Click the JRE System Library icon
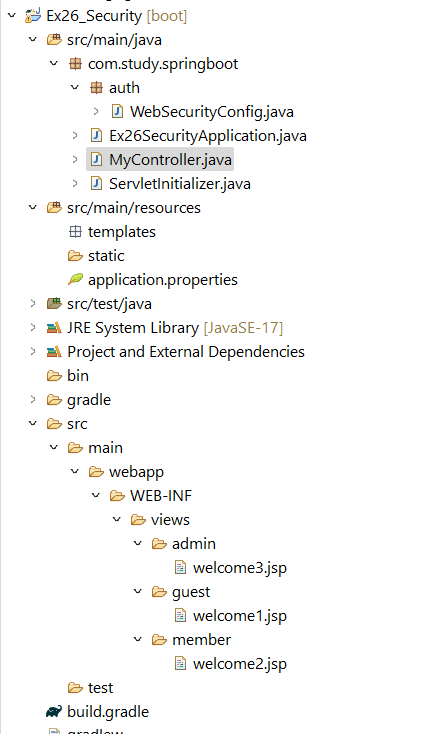This screenshot has width=427, height=734. pyautogui.click(x=54, y=328)
